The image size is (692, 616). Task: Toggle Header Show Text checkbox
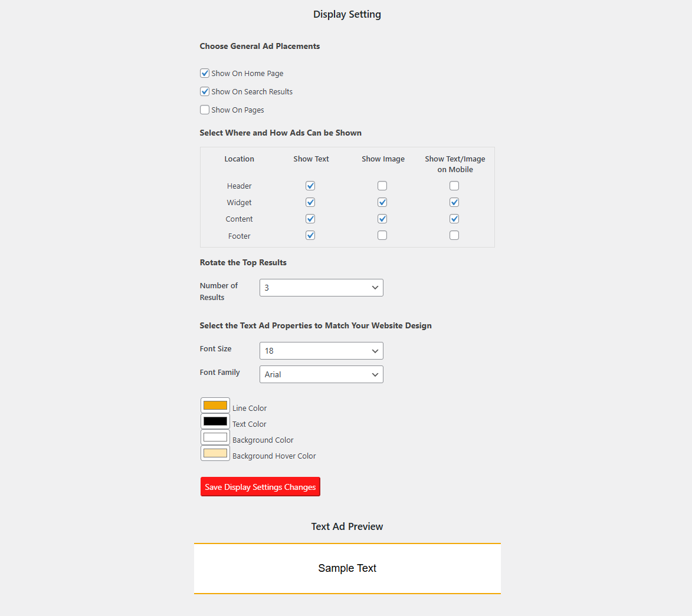310,186
